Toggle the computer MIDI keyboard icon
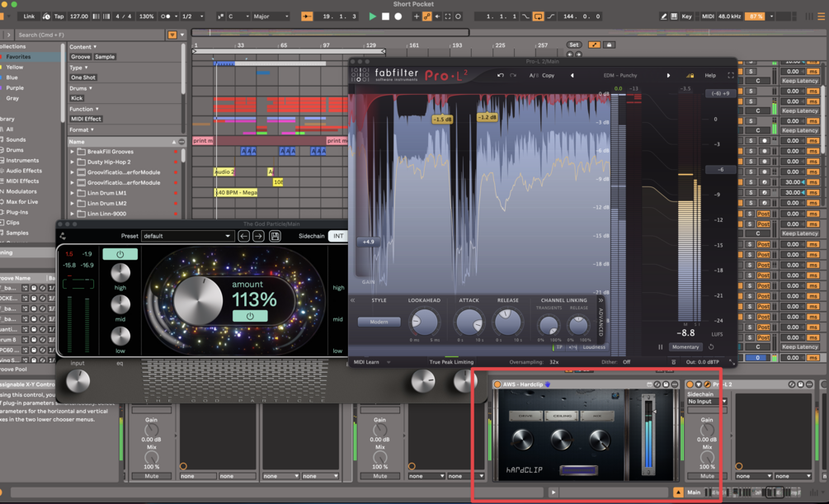 click(674, 16)
